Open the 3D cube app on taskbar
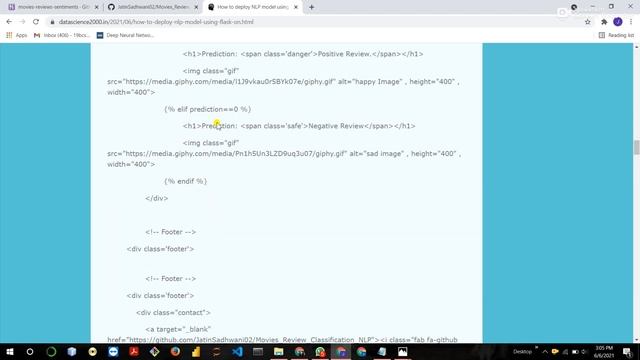The image size is (640, 360). click(72, 351)
